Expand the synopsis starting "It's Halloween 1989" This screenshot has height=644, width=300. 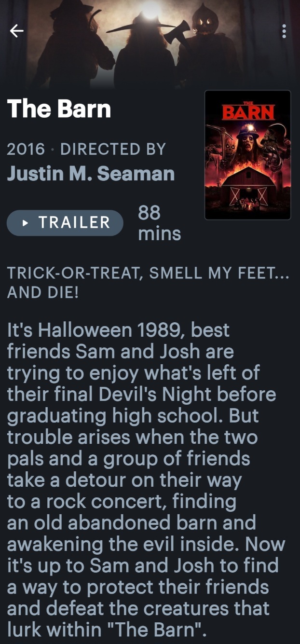(146, 480)
